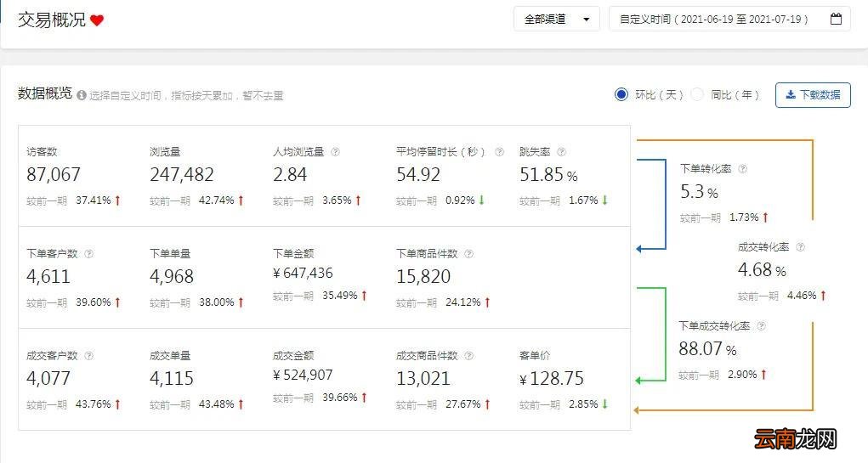The width and height of the screenshot is (868, 463).
Task: Click help icon next to 下单成交转化率
Action: coord(762,326)
